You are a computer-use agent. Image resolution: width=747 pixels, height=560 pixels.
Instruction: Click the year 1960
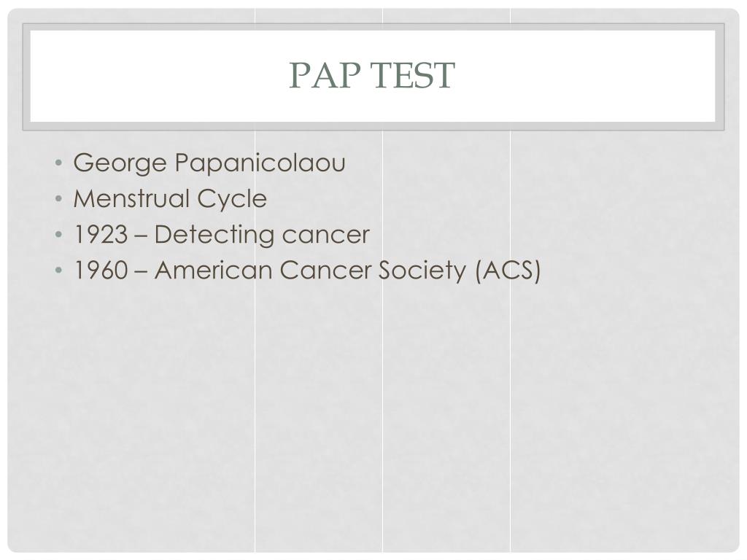pos(101,271)
